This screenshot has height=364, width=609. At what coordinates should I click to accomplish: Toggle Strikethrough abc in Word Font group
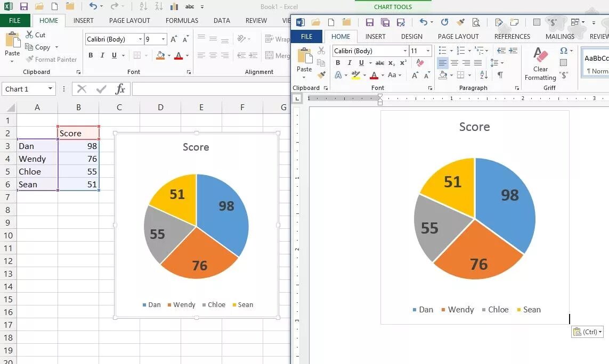380,62
